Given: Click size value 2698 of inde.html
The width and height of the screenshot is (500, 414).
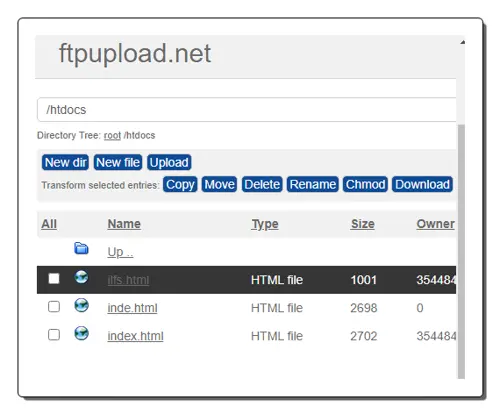Looking at the screenshot, I should point(364,308).
